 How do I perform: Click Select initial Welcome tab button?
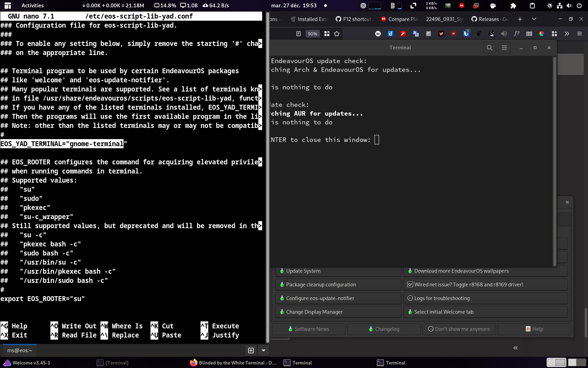486,312
